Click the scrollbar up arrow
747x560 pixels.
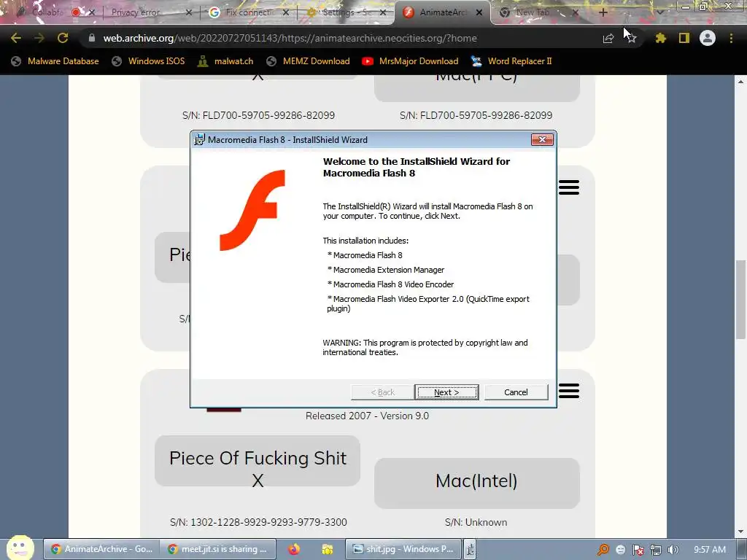[740, 82]
